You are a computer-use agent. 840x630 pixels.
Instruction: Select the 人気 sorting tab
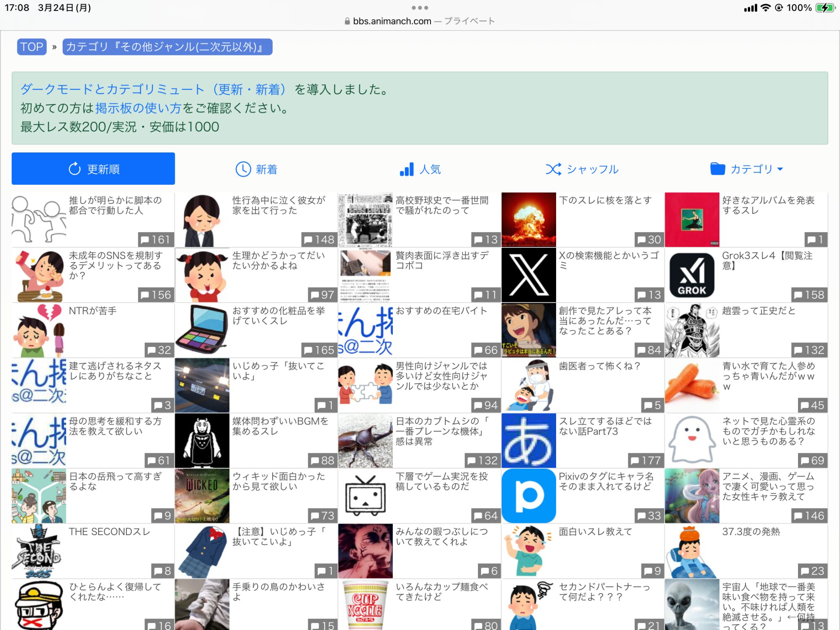coord(430,169)
